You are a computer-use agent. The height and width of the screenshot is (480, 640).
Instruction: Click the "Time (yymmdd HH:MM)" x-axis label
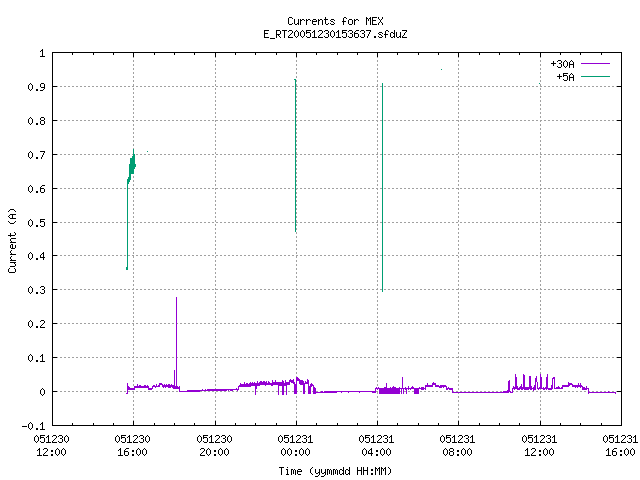point(335,471)
